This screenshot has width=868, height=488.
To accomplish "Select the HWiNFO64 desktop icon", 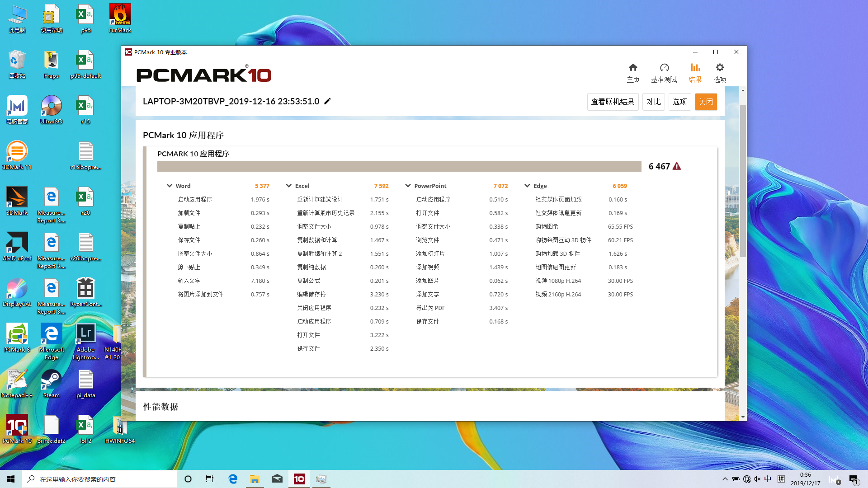I will (120, 430).
